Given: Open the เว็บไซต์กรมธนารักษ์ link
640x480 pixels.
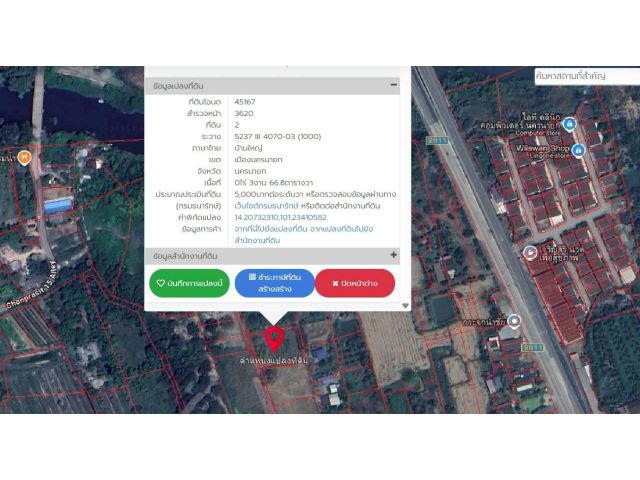Looking at the screenshot, I should [266, 205].
